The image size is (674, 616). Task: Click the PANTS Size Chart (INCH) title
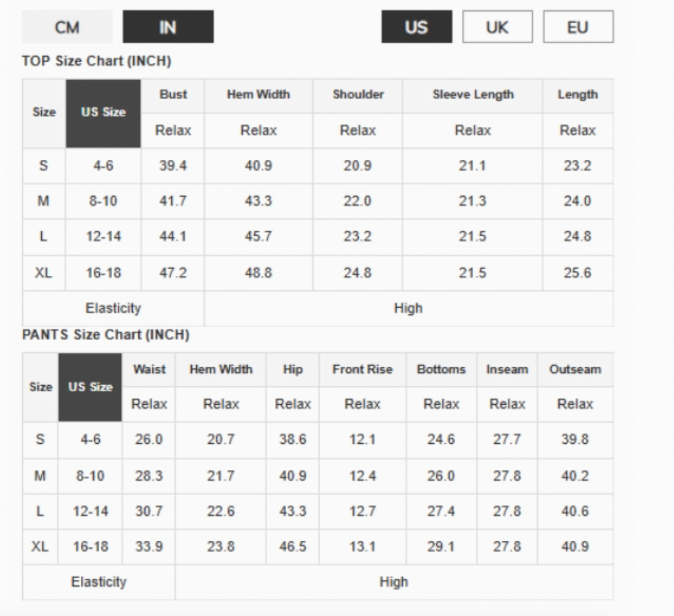click(x=106, y=335)
